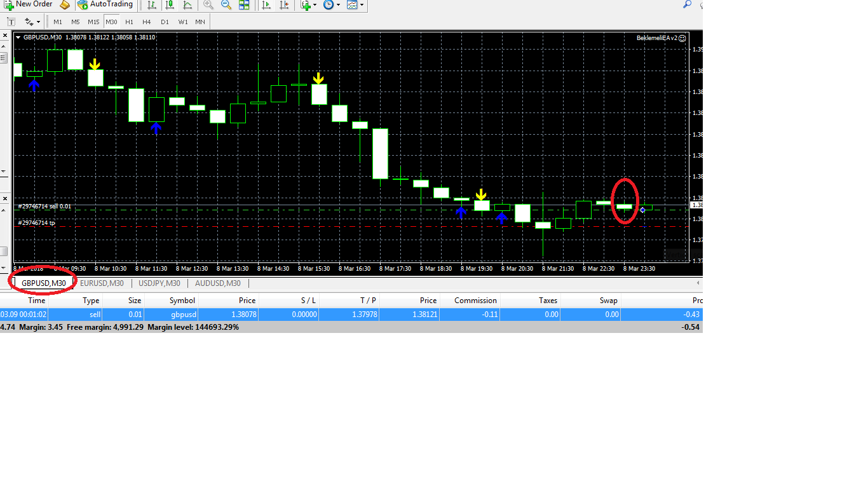Image resolution: width=868 pixels, height=488 pixels.
Task: Switch chart to bar chart mode
Action: [151, 5]
